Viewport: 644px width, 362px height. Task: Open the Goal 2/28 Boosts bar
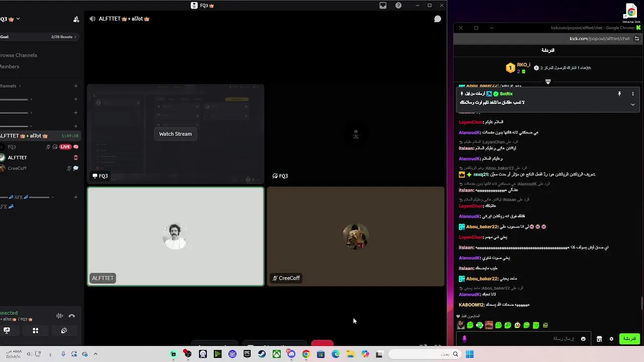click(39, 37)
